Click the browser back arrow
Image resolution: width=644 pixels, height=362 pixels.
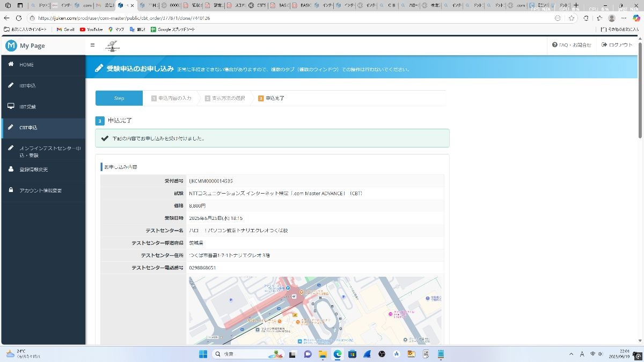pyautogui.click(x=7, y=18)
